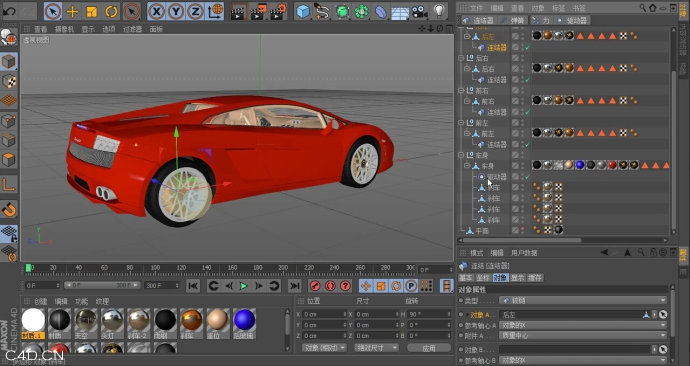This screenshot has height=366, width=690.
Task: Activate the Rotate tool icon
Action: pyautogui.click(x=111, y=11)
